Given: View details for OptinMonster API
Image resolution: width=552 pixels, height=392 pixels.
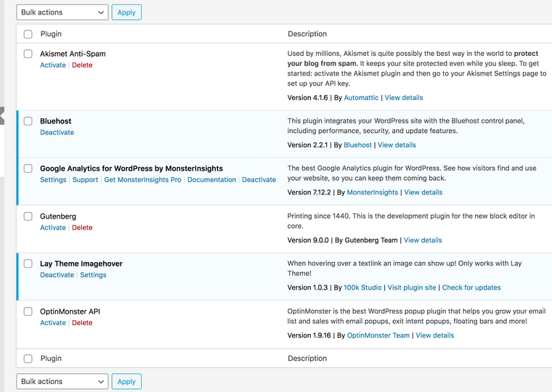Looking at the screenshot, I should [x=434, y=335].
